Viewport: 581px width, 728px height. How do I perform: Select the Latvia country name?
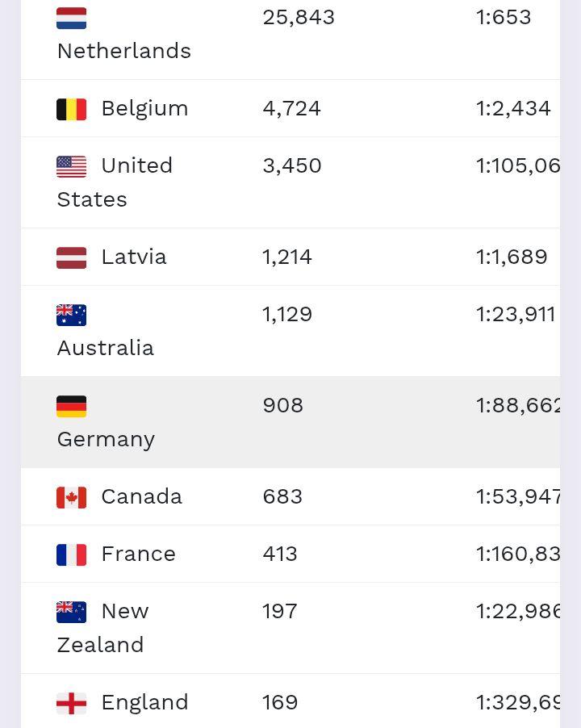(134, 257)
